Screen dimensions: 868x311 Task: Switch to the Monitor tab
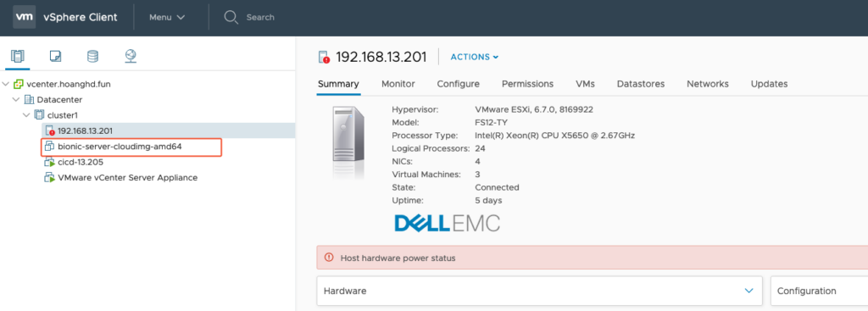coord(398,84)
